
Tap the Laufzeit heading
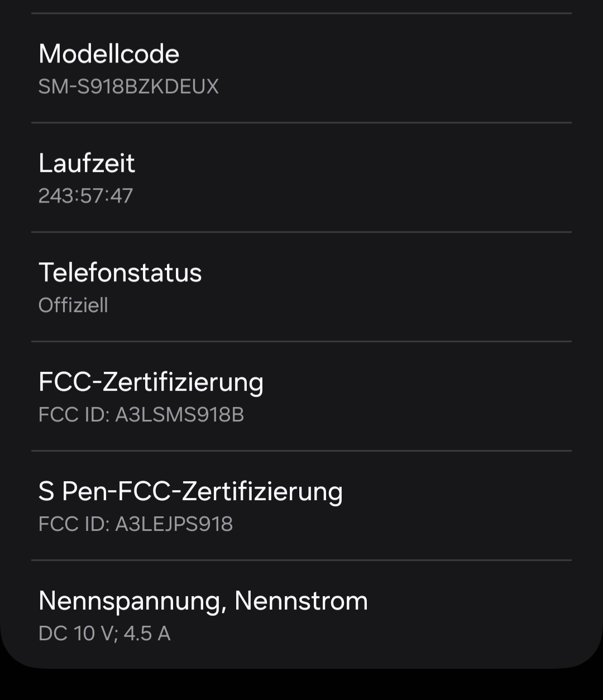click(x=87, y=163)
